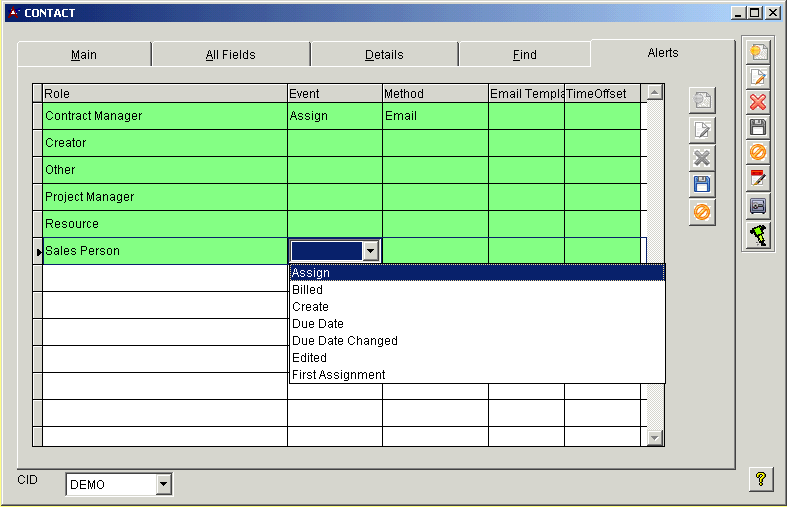The image size is (787, 507).
Task: Pick 'Billed' from the event options
Action: tap(308, 290)
